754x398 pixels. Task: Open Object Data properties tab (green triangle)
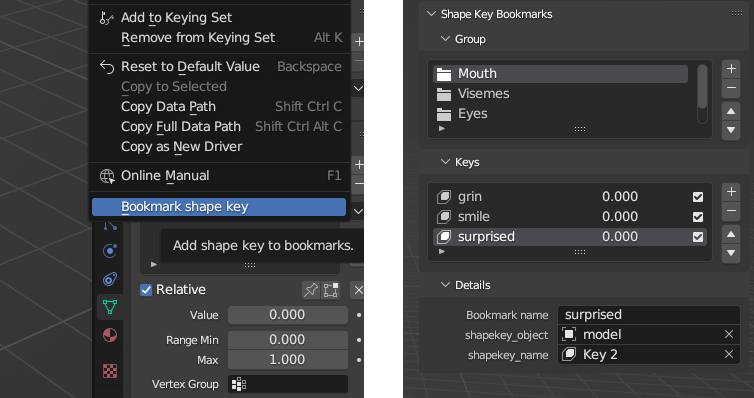point(110,306)
